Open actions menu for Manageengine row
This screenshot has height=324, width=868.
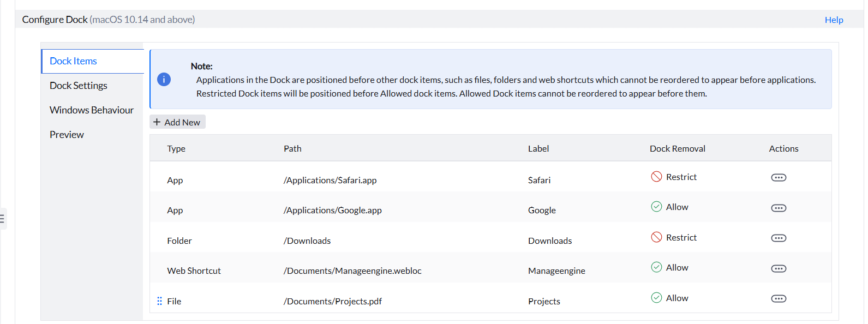(x=779, y=268)
